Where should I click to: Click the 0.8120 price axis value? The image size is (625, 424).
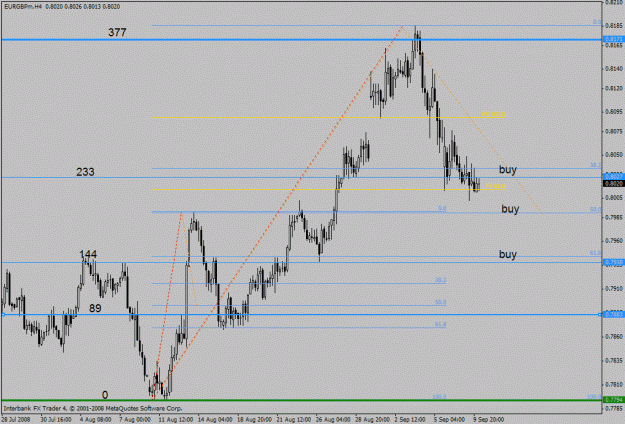[614, 88]
